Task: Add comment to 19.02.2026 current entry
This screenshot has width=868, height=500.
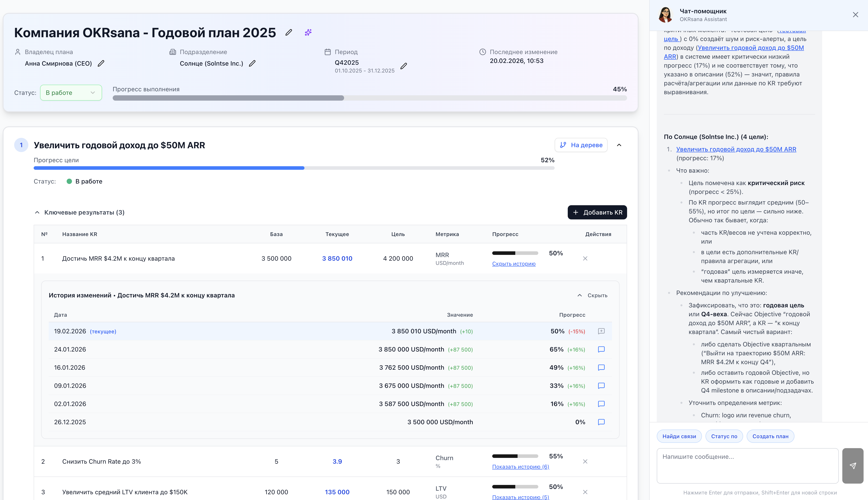Action: (601, 331)
